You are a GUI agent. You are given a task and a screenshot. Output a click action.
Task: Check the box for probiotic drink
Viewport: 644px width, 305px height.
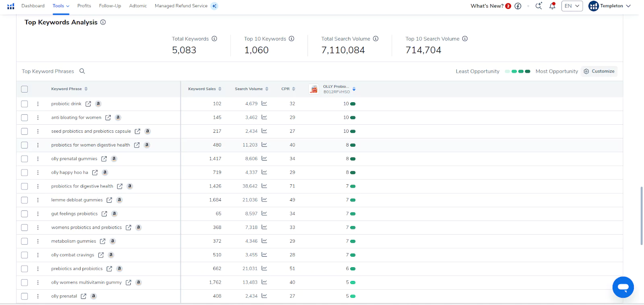point(25,104)
